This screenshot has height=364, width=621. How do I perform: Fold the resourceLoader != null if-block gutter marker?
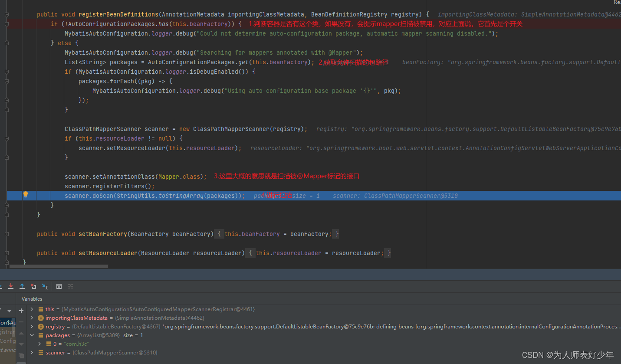coord(7,138)
